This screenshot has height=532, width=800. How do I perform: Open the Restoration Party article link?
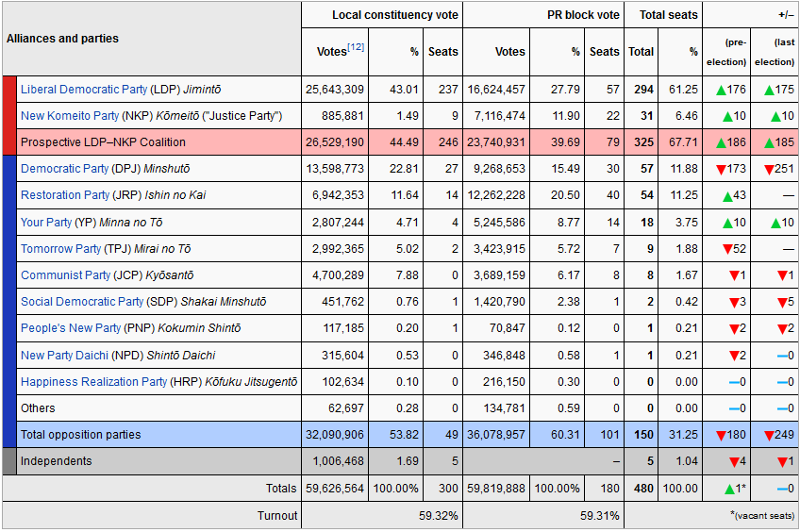click(65, 195)
